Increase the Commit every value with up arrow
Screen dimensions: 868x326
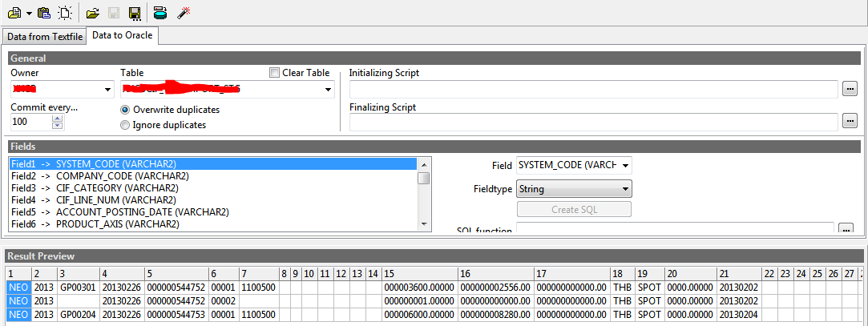(x=57, y=119)
